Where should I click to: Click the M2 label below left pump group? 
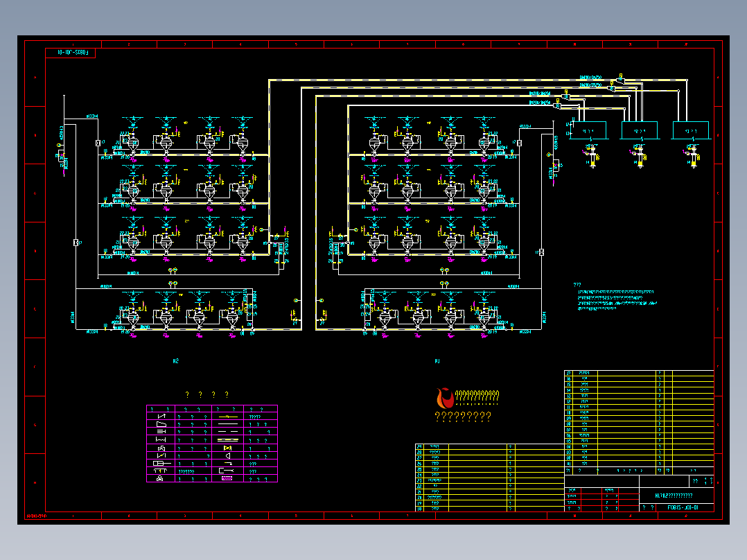(176, 361)
